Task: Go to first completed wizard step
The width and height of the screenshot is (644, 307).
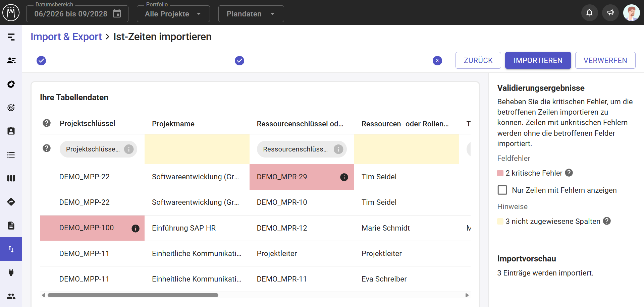Action: 41,61
